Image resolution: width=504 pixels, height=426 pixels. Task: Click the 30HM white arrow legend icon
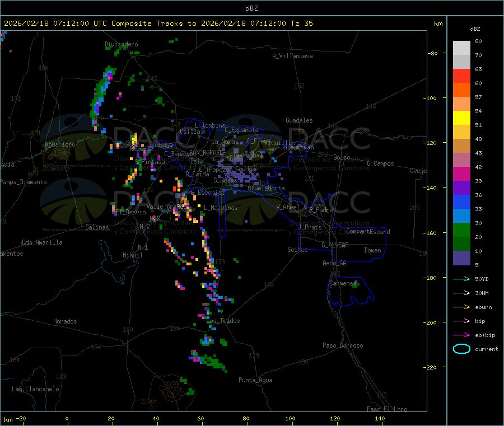[461, 293]
